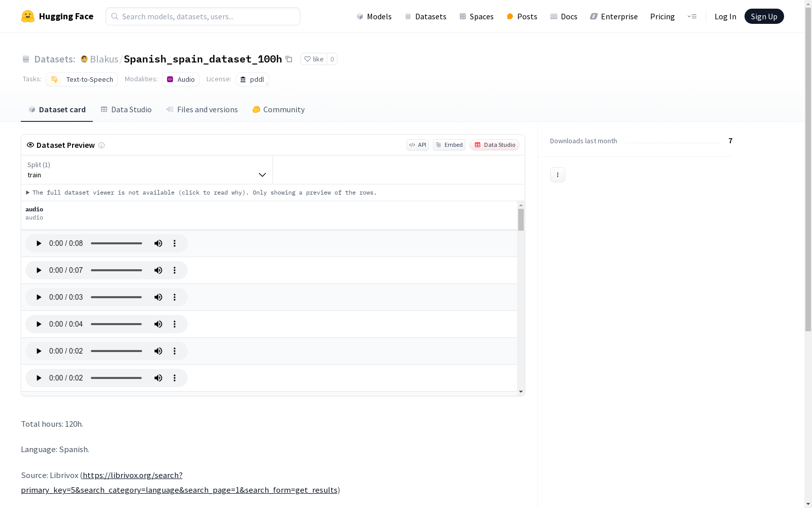
Task: Open Datasets in the top navigation
Action: coord(425,17)
